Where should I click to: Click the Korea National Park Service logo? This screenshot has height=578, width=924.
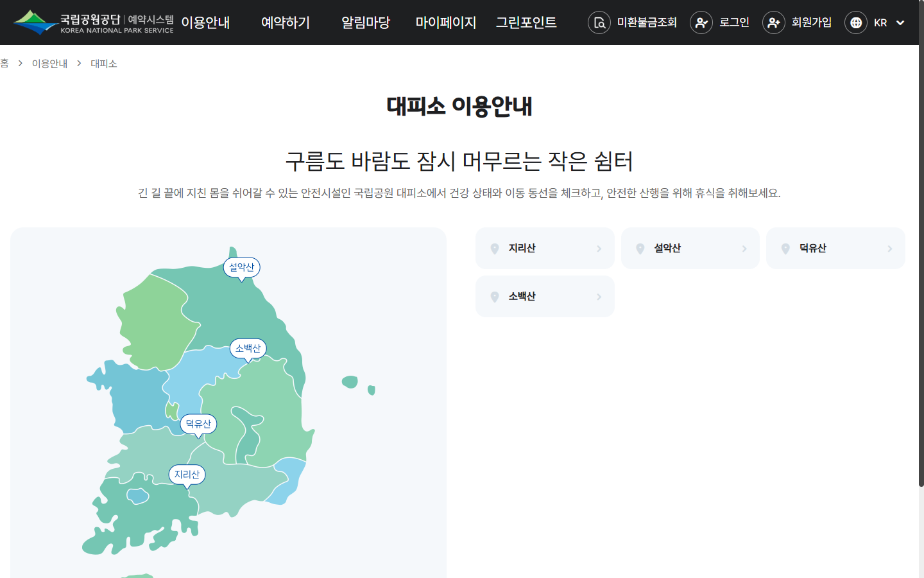tap(94, 22)
